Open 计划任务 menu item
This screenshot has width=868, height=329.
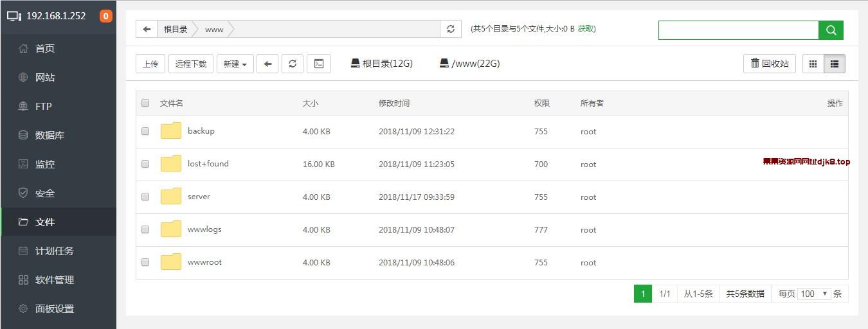pyautogui.click(x=55, y=251)
